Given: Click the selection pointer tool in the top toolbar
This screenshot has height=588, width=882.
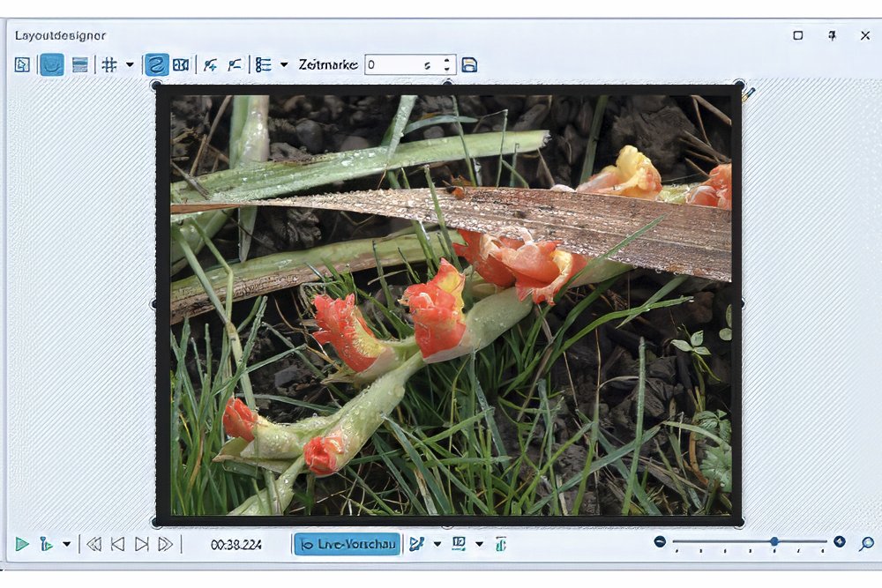Looking at the screenshot, I should coord(22,64).
